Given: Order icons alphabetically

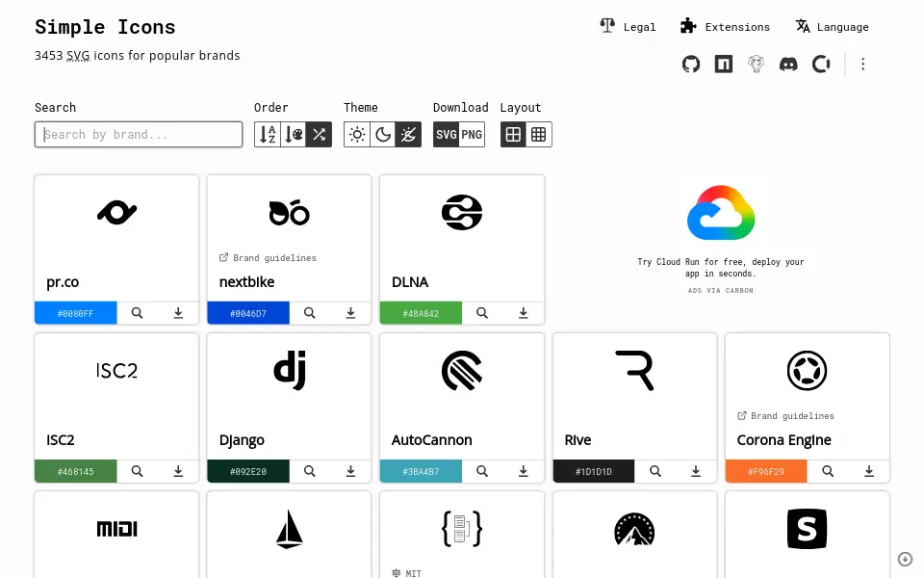Looking at the screenshot, I should [x=268, y=135].
